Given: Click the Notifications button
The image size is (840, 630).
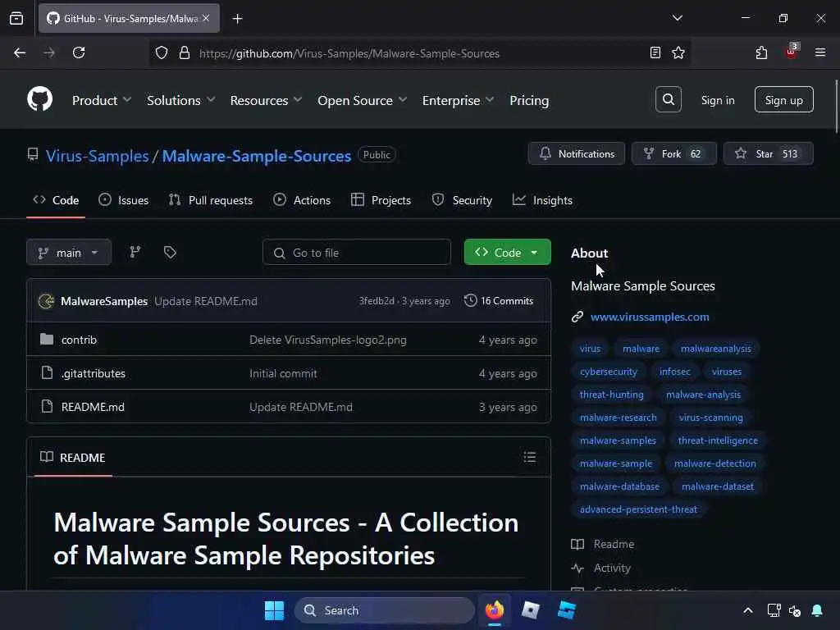Looking at the screenshot, I should click(x=577, y=153).
